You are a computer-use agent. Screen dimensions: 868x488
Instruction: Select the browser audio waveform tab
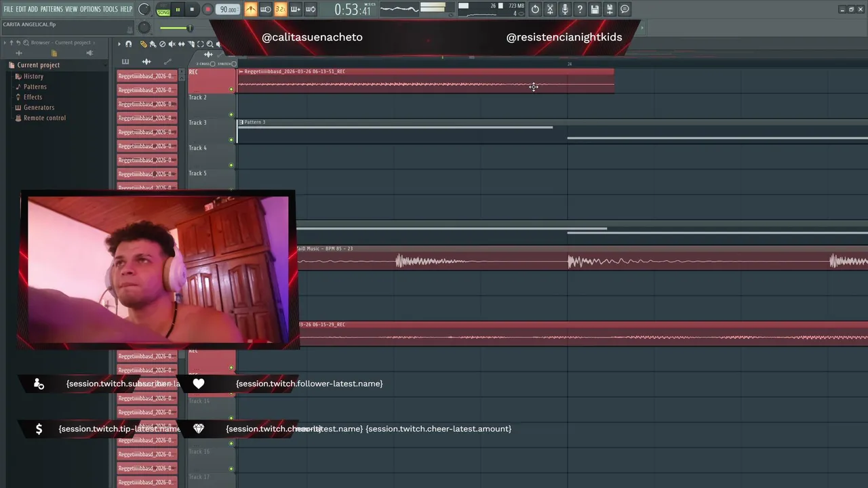point(19,53)
